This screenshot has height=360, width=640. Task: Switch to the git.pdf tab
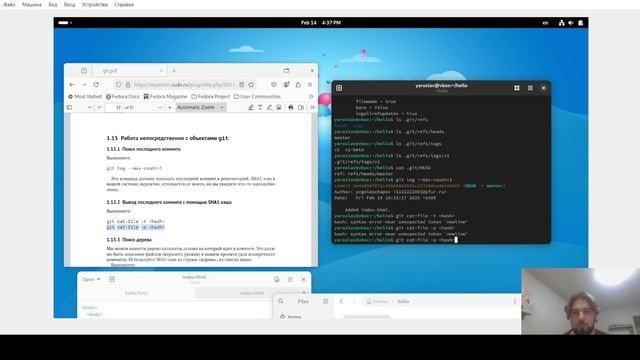tap(128, 71)
